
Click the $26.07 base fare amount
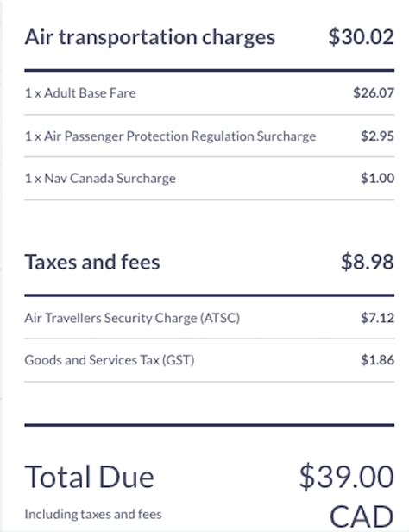[x=374, y=92]
